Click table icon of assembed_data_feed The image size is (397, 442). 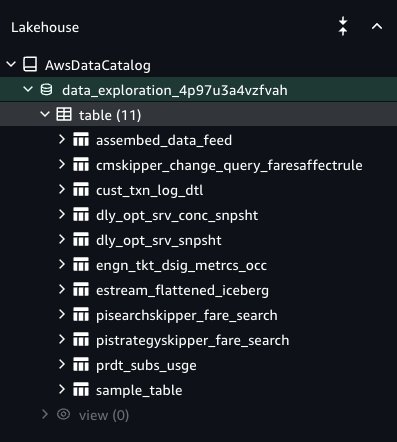coord(81,139)
